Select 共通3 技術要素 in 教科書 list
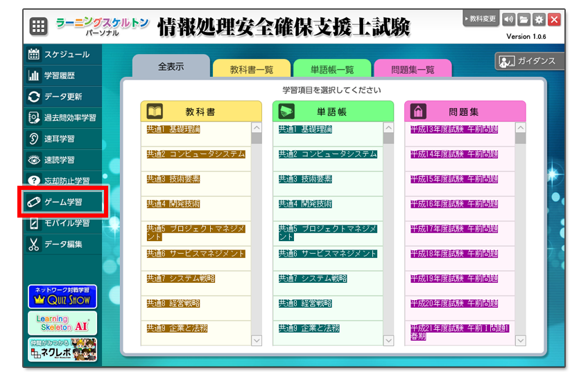588x377 pixels. [x=196, y=184]
